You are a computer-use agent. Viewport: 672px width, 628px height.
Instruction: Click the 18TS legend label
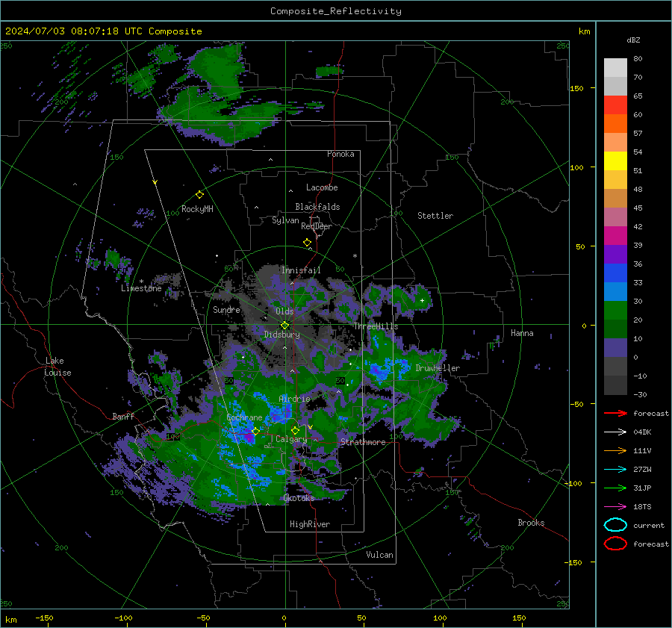pos(642,507)
